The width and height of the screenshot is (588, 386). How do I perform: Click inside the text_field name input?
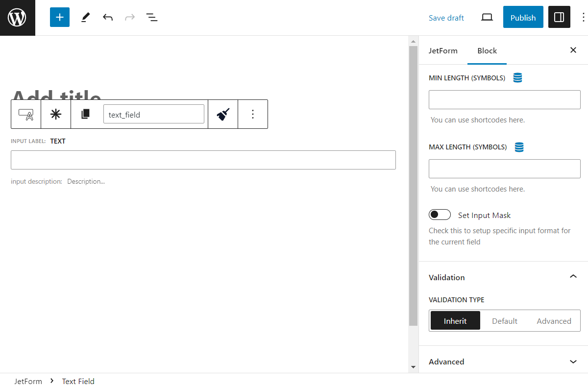[153, 114]
